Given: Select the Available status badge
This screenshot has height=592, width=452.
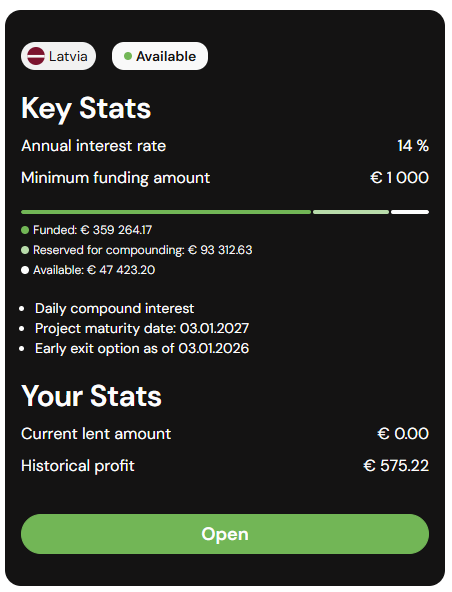Looking at the screenshot, I should click(x=160, y=56).
